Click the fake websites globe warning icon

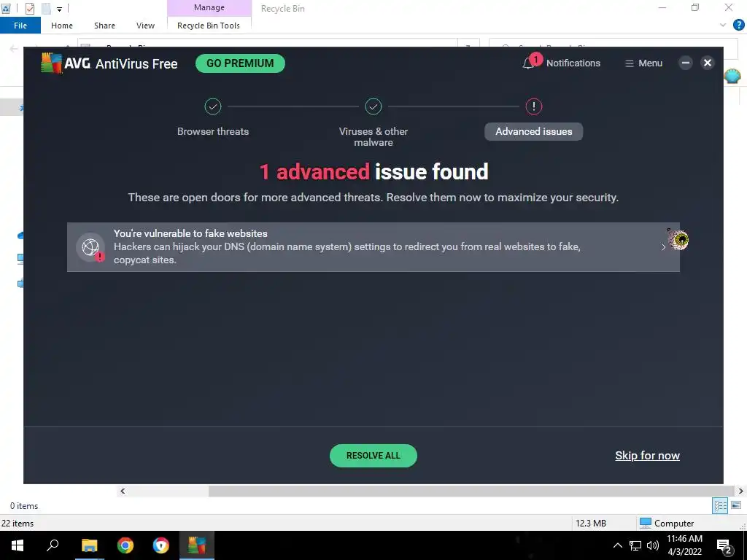tap(90, 247)
